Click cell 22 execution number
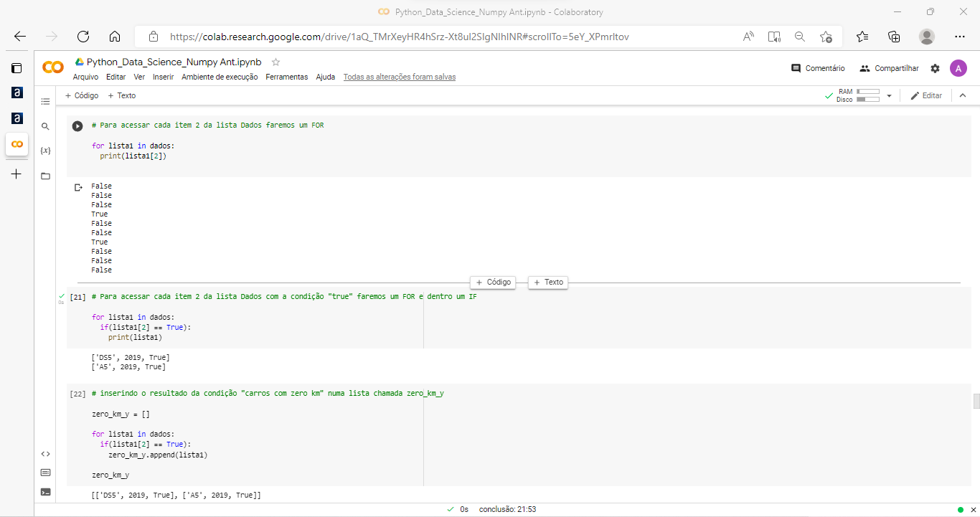Image resolution: width=980 pixels, height=517 pixels. click(78, 394)
